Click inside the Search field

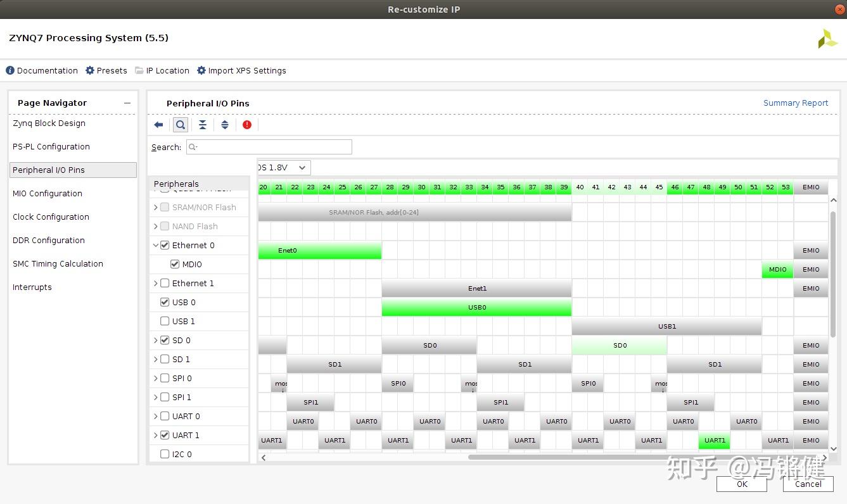[269, 146]
